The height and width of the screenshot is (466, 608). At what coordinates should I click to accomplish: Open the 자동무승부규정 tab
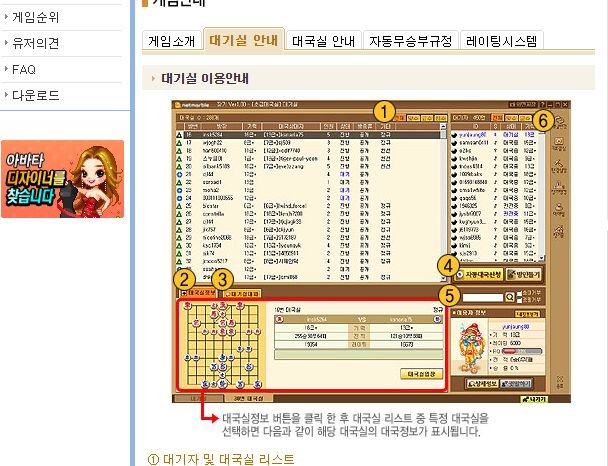pyautogui.click(x=410, y=41)
